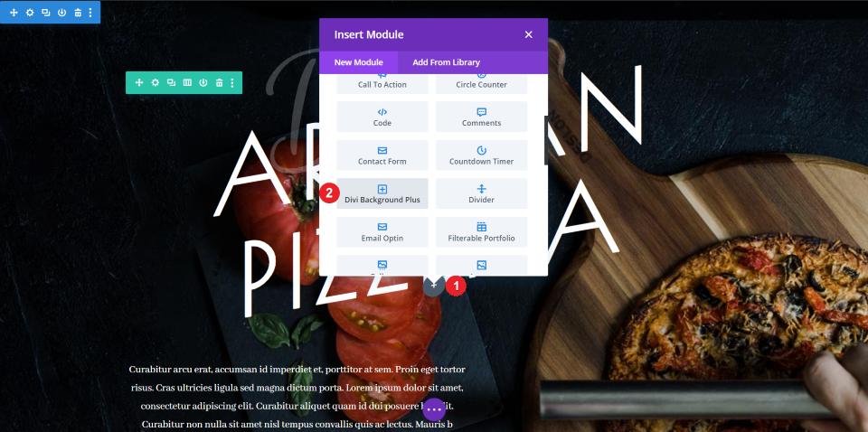Delete section with blue trash icon

click(x=78, y=12)
